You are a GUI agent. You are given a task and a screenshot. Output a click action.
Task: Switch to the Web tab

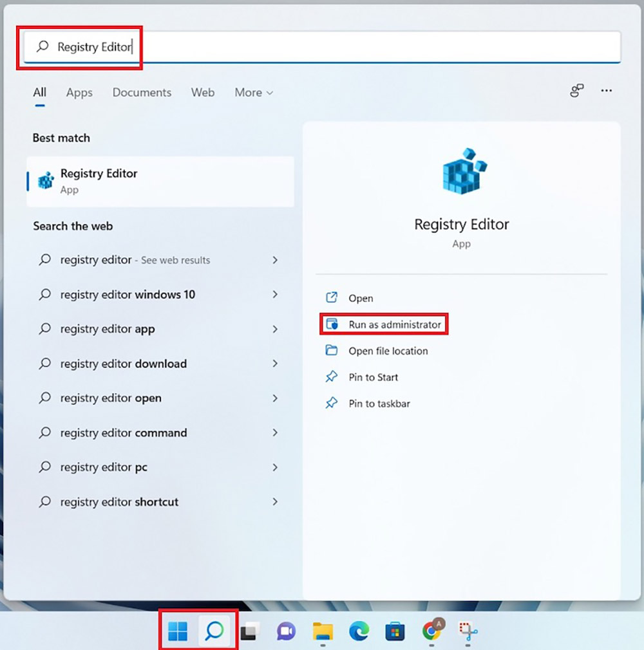[x=202, y=92]
